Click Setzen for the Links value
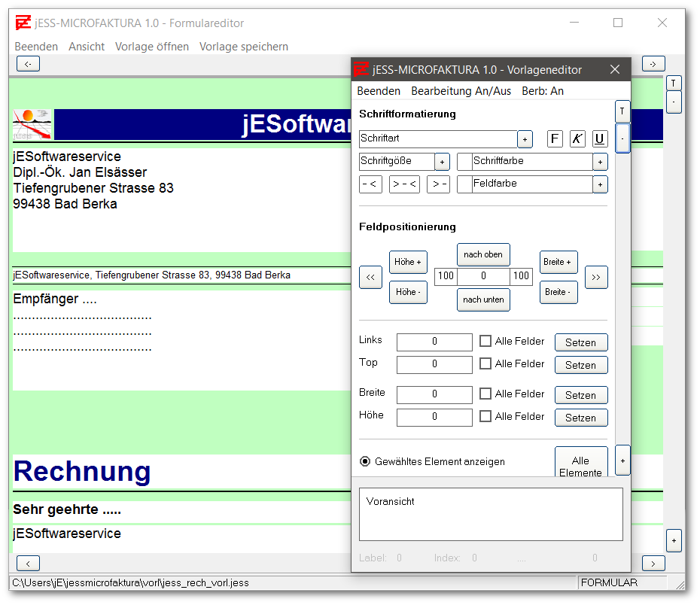Viewport: 700px width, 605px height. click(581, 342)
